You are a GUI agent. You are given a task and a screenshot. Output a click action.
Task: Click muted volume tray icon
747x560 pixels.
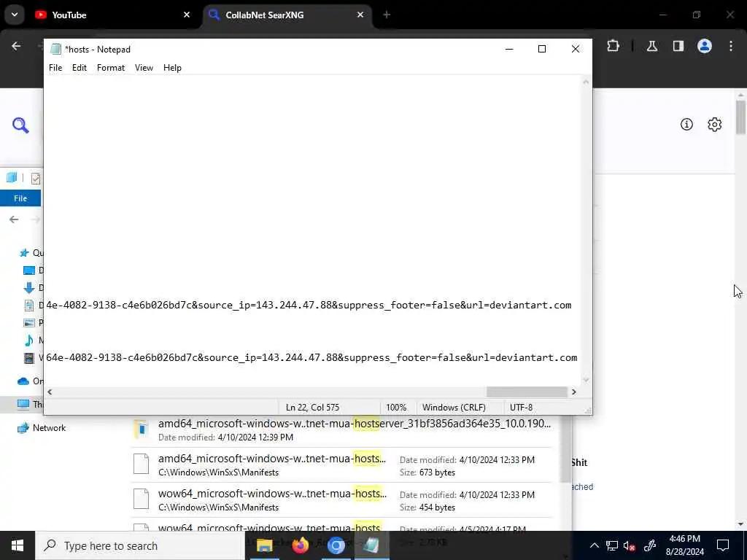[630, 545]
